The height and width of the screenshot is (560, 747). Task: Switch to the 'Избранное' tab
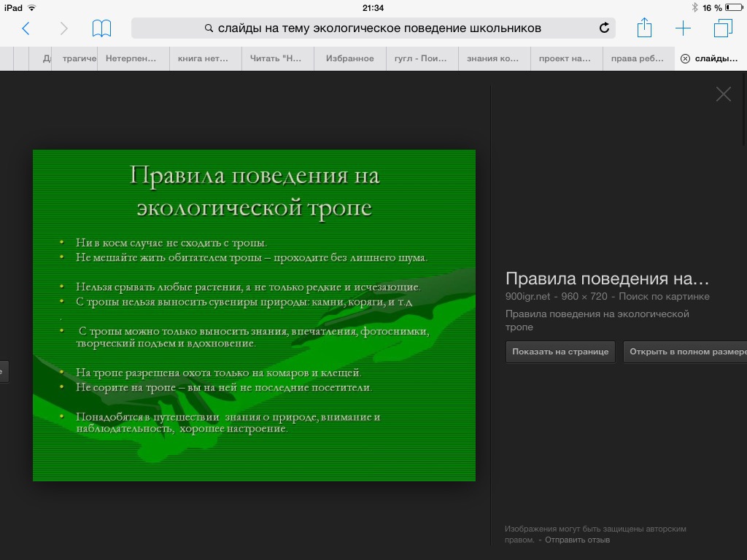coord(349,58)
